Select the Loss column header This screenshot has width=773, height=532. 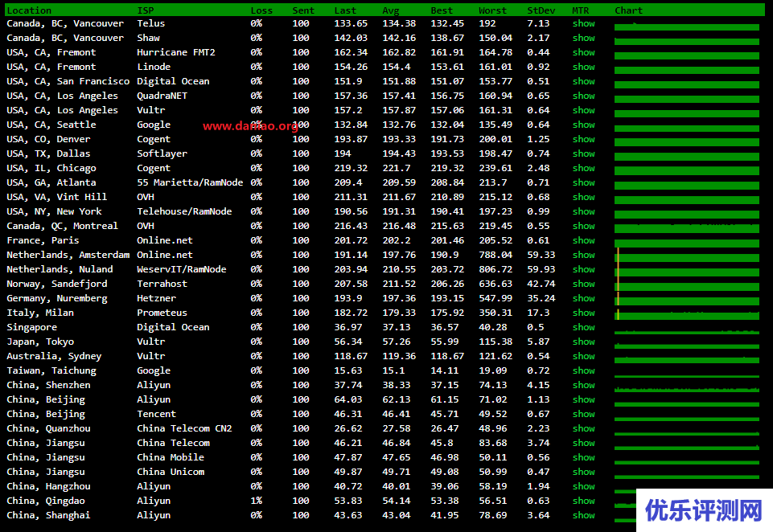pos(261,10)
